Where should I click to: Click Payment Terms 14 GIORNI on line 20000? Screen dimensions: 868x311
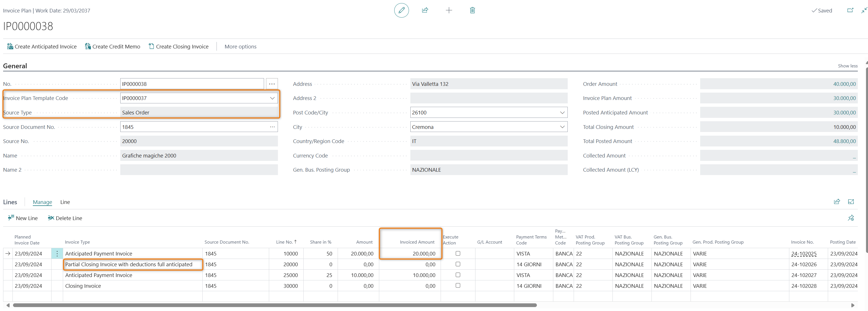529,265
